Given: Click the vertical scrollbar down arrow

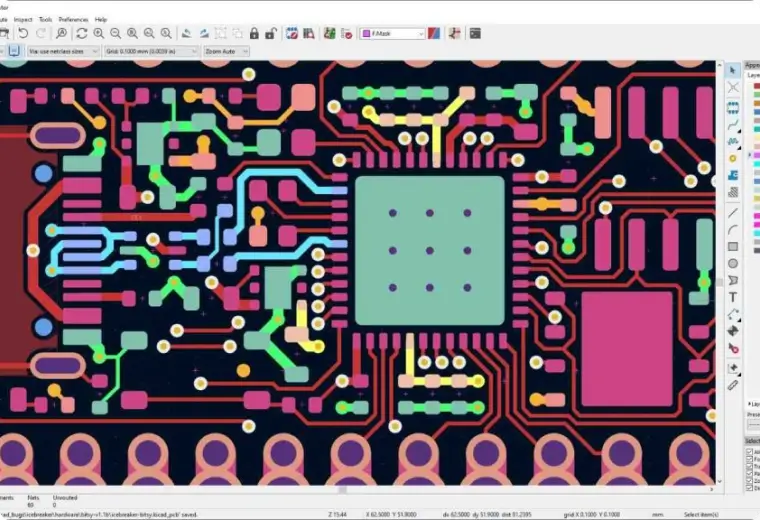Looking at the screenshot, I should tap(719, 482).
